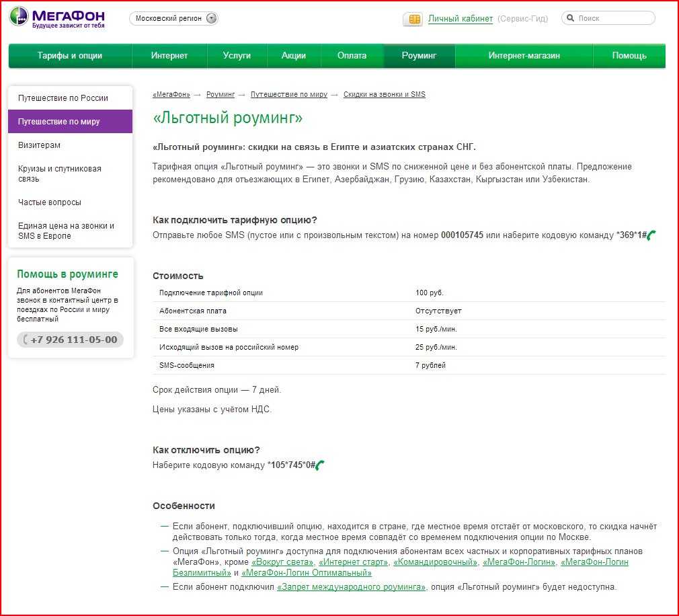Open the «МегаФон-Логин Оптимальный» tariff link

click(x=307, y=573)
